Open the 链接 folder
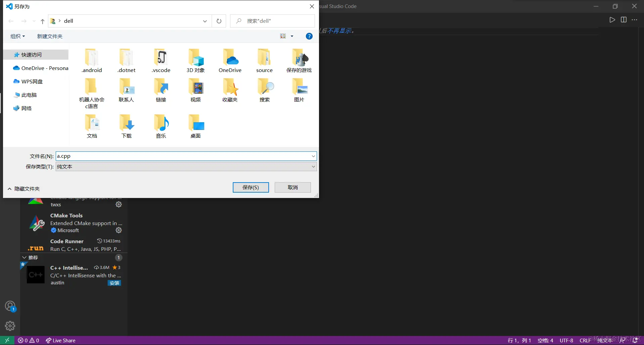This screenshot has width=644, height=345. [x=161, y=90]
